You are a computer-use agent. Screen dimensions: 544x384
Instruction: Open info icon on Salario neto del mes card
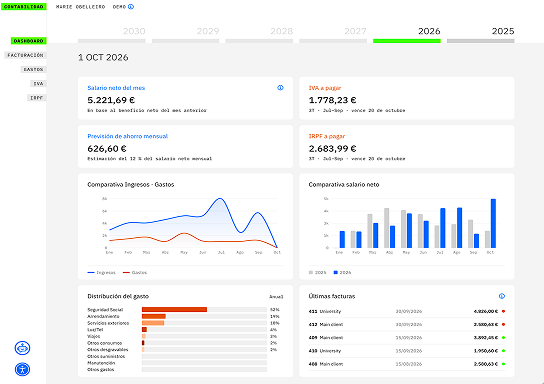pos(280,88)
